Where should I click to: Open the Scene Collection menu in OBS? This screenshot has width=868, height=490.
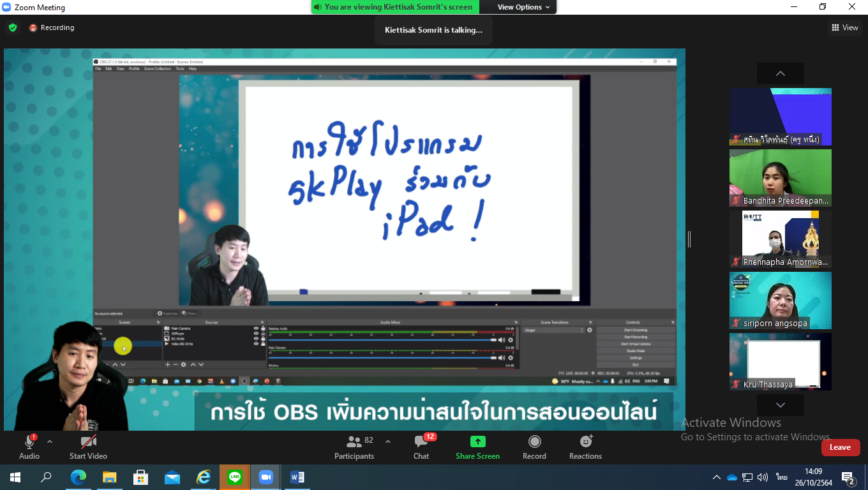158,68
